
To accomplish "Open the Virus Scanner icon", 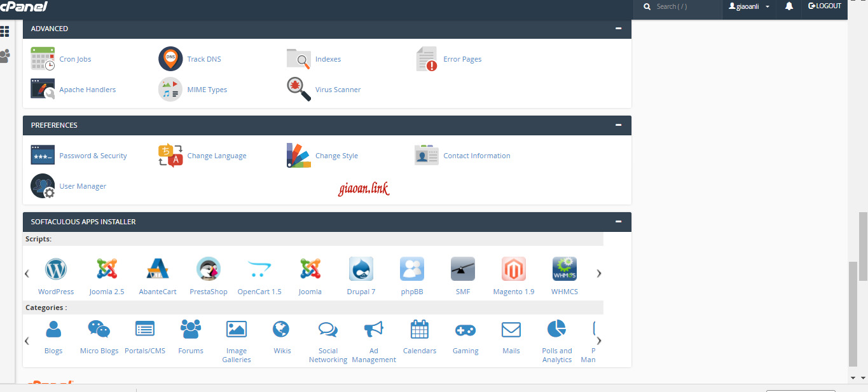I will click(x=299, y=90).
